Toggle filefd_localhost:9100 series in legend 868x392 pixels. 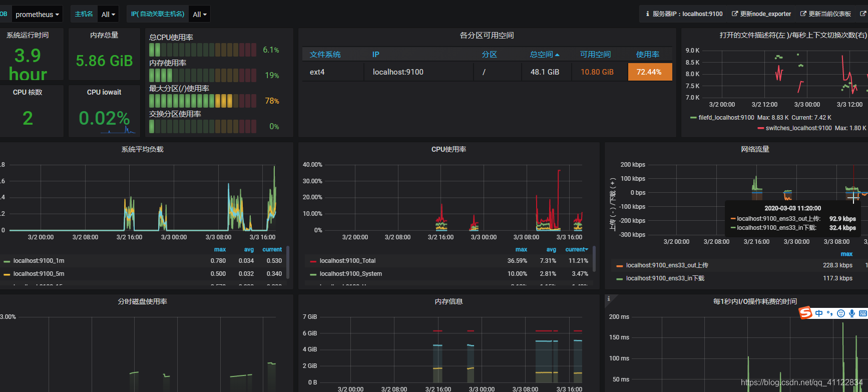click(x=726, y=118)
